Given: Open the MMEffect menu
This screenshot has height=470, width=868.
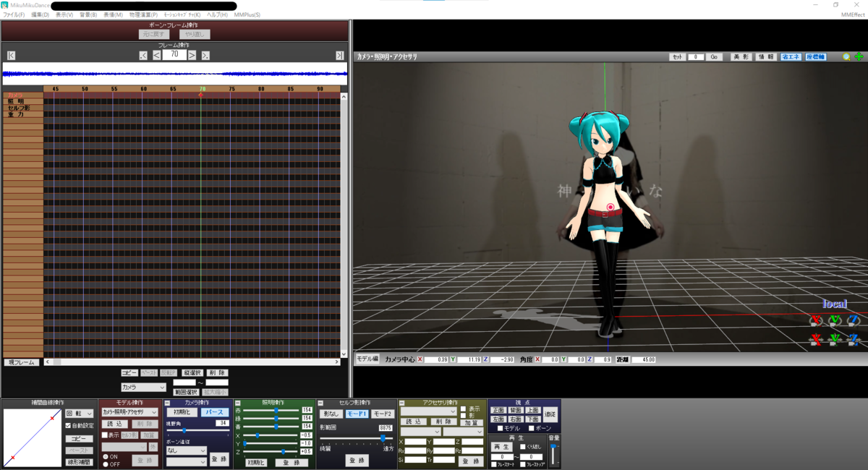Looking at the screenshot, I should pos(853,14).
